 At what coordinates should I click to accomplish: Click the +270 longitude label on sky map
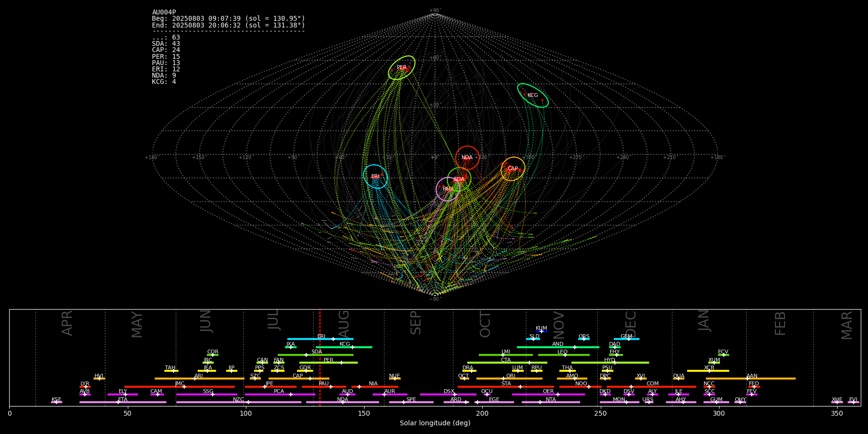tap(575, 157)
